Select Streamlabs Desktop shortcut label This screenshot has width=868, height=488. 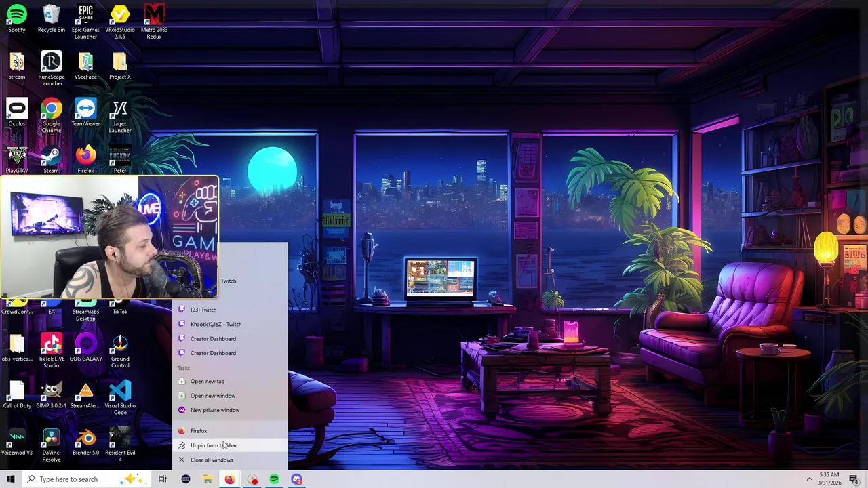click(x=85, y=315)
